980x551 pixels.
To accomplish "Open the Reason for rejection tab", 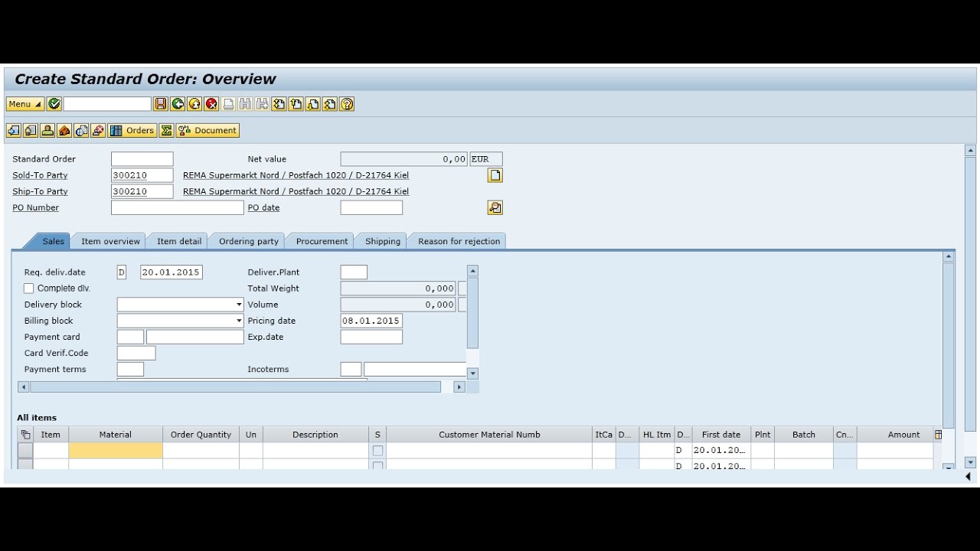I will point(459,241).
